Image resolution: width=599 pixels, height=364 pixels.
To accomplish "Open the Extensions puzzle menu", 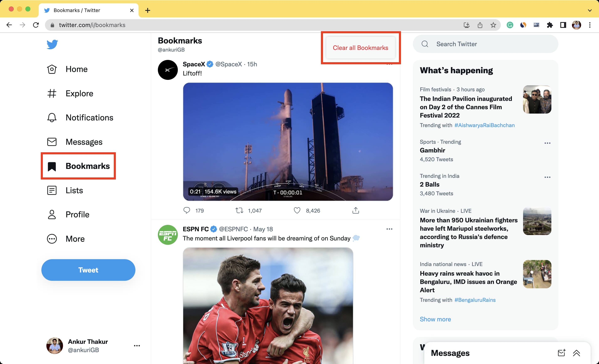I will click(x=550, y=25).
